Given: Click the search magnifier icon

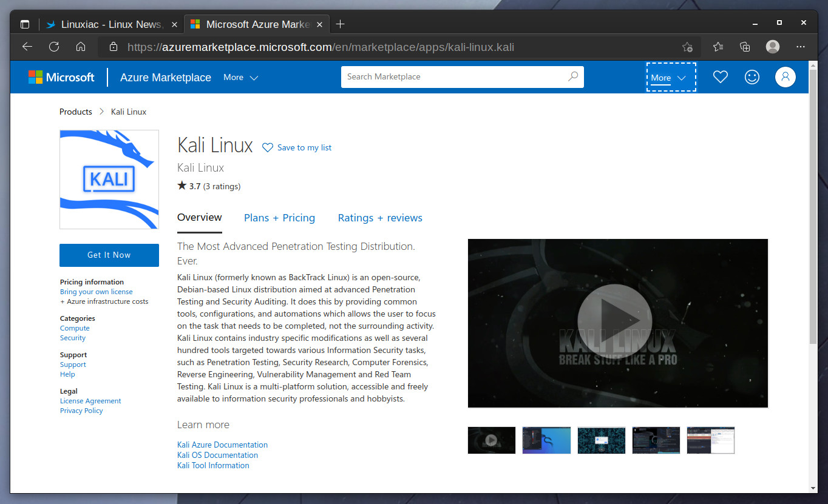Looking at the screenshot, I should click(x=573, y=76).
